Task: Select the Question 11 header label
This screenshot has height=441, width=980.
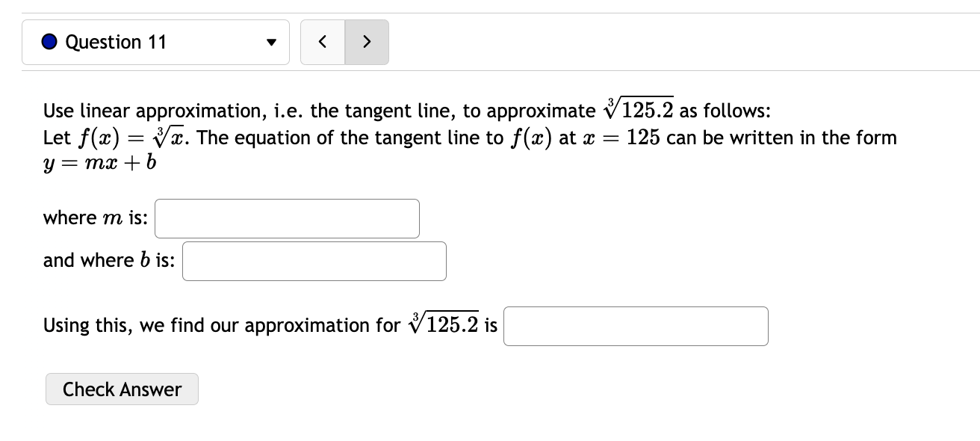Action: click(115, 42)
